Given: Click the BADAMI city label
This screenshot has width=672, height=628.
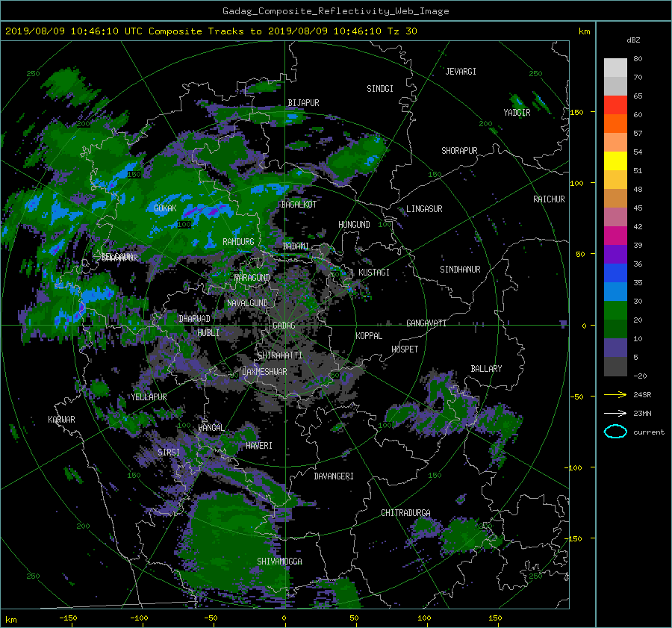Looking at the screenshot, I should 296,246.
